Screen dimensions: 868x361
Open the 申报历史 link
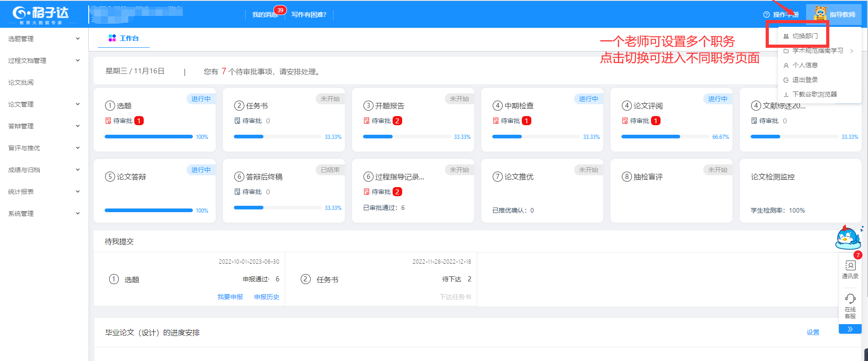tap(267, 297)
